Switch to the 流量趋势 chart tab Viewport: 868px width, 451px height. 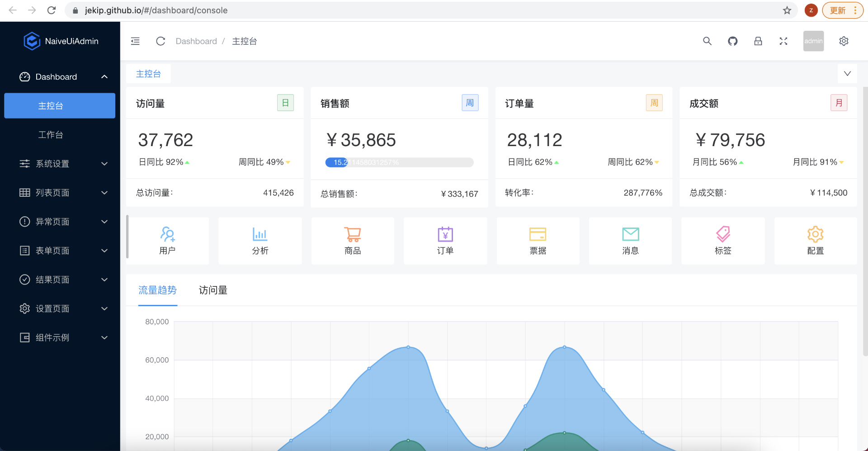tap(157, 290)
